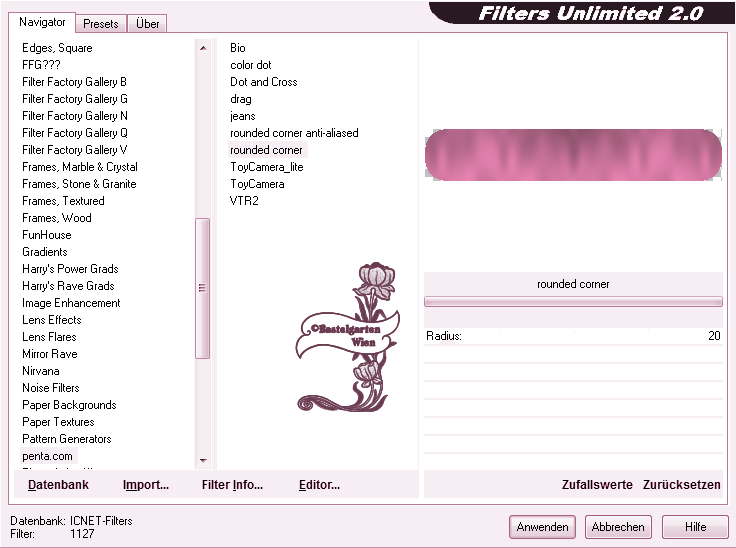
Task: Select Noise Filters category
Action: point(51,388)
